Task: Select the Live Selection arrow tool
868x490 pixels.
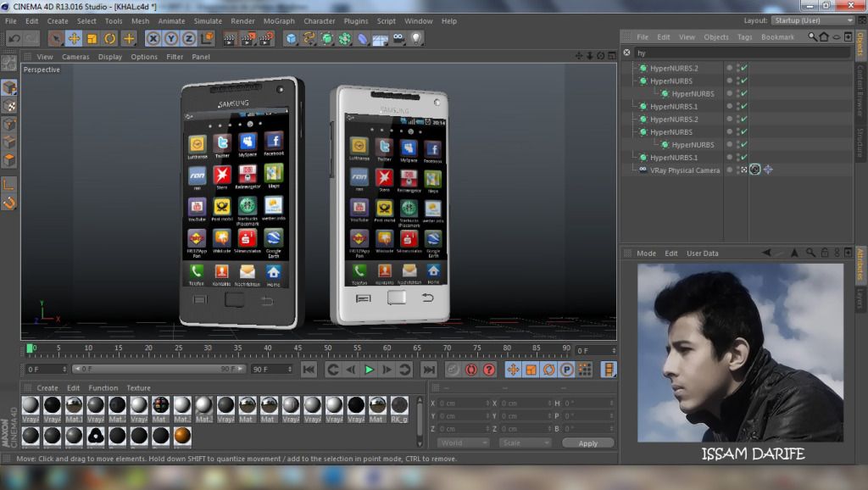Action: click(x=55, y=38)
